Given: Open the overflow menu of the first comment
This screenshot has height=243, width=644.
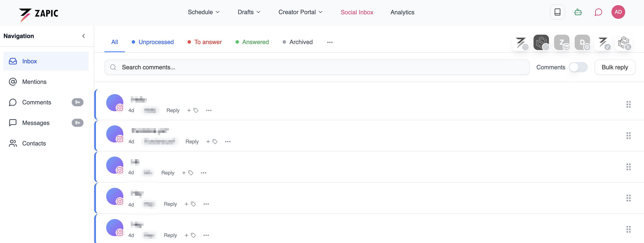Looking at the screenshot, I should [x=209, y=110].
